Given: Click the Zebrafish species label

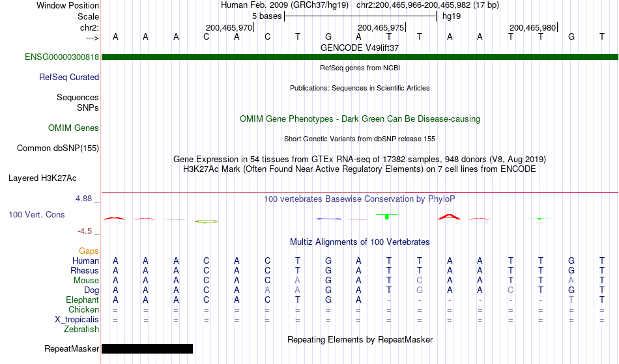Looking at the screenshot, I should (x=81, y=329).
